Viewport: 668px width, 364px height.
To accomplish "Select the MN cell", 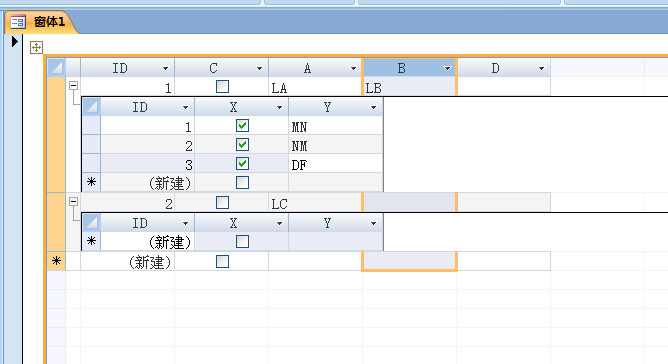I will pyautogui.click(x=335, y=126).
